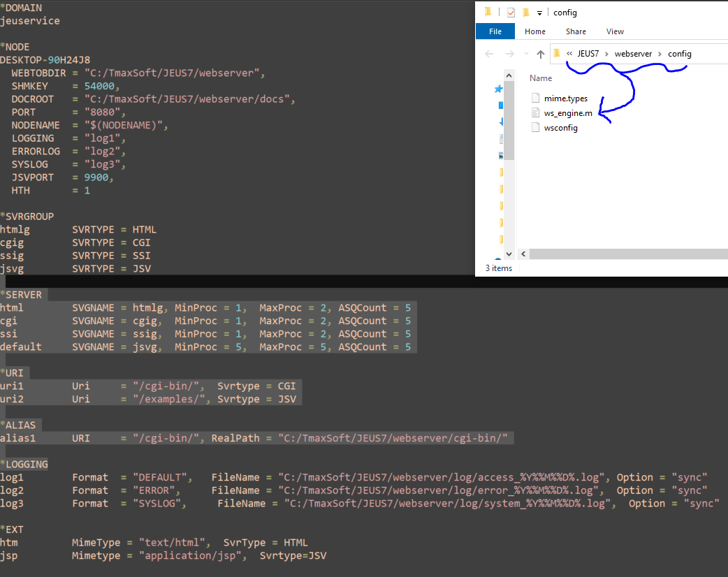This screenshot has width=728, height=577.
Task: Click the *NODE section heading
Action: tap(15, 47)
